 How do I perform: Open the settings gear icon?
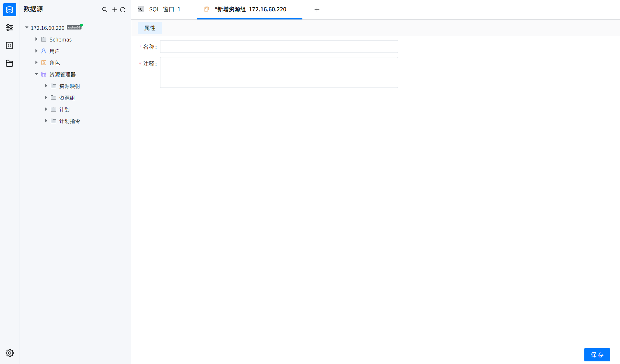pos(10,353)
